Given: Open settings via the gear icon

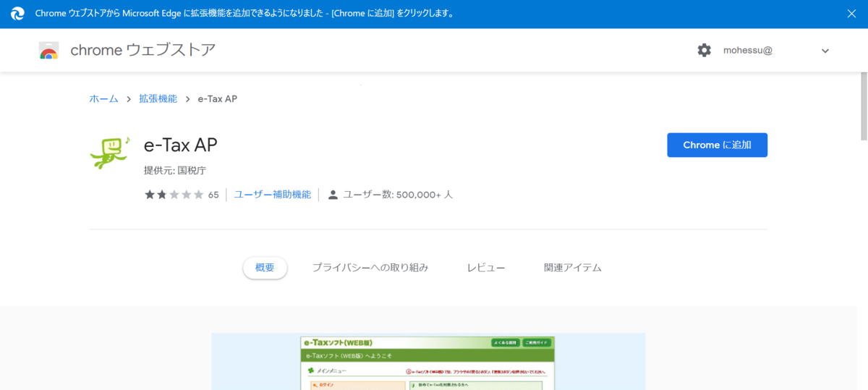Looking at the screenshot, I should click(704, 51).
